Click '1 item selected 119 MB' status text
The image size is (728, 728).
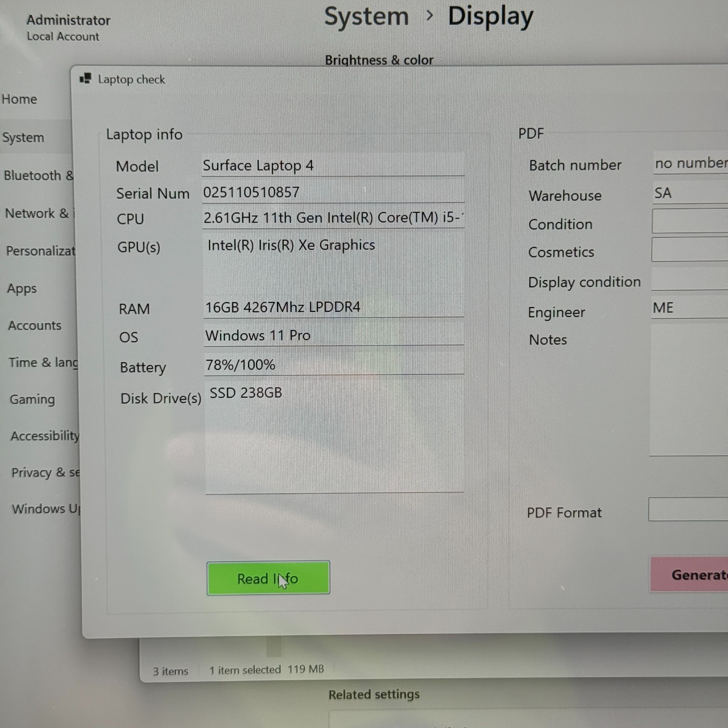[x=267, y=669]
